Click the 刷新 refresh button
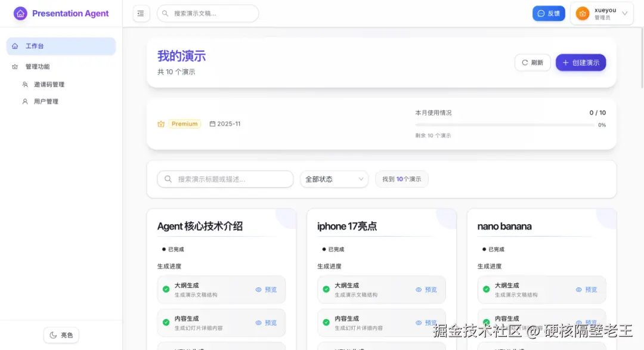The height and width of the screenshot is (350, 644). click(532, 63)
